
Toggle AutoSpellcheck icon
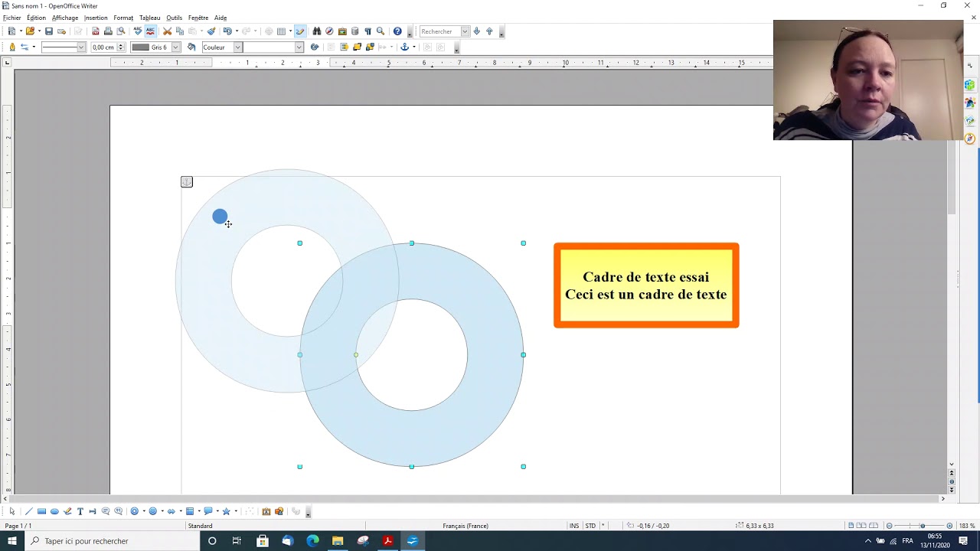(150, 31)
